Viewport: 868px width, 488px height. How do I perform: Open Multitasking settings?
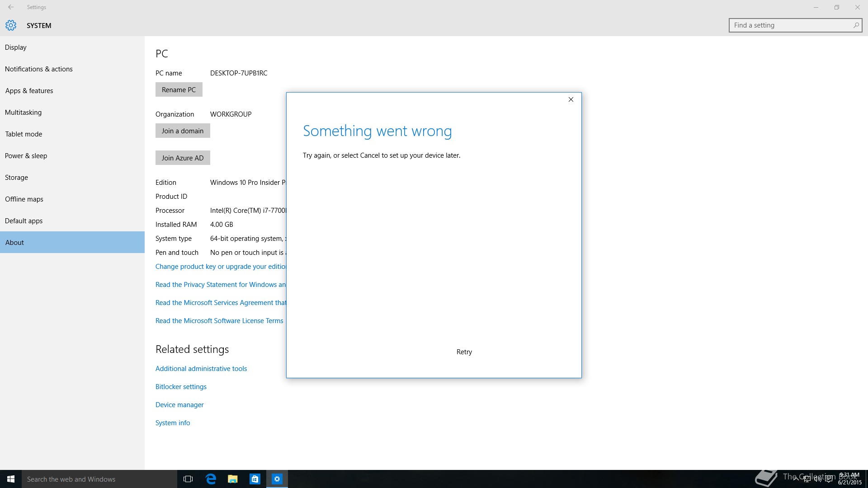coord(72,112)
